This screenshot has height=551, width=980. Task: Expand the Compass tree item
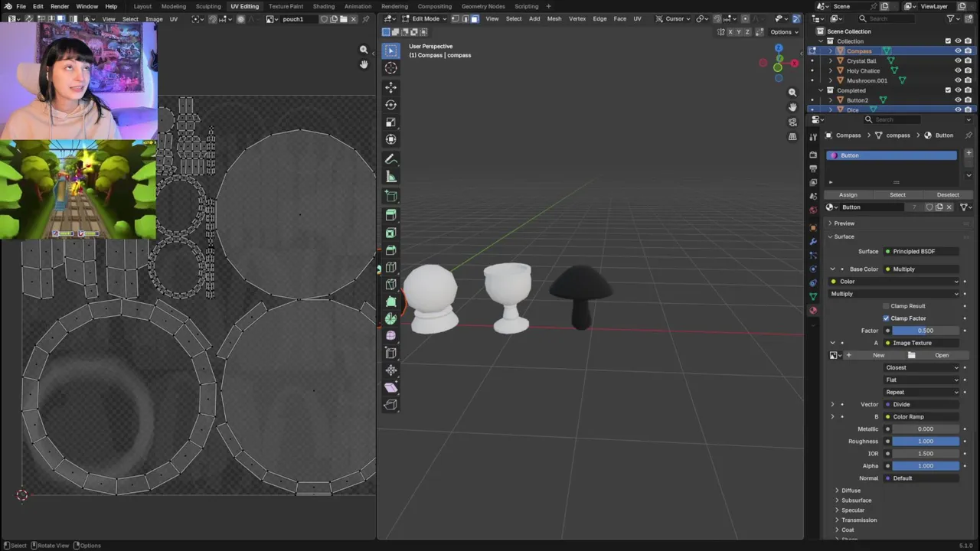pyautogui.click(x=831, y=51)
